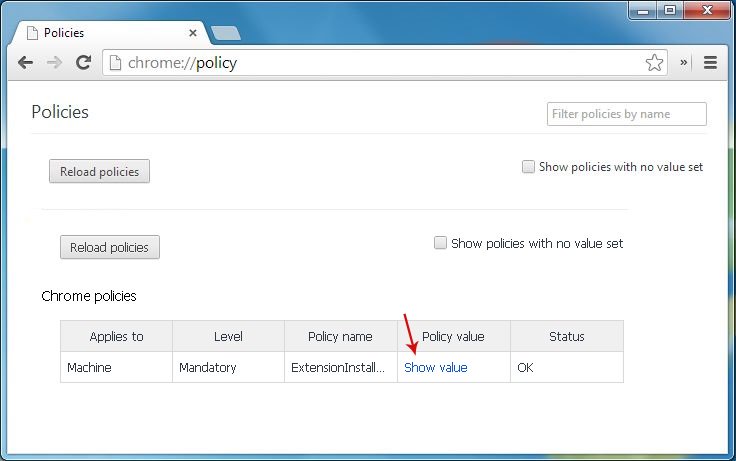Viewport: 736px width, 461px height.
Task: Click the upper Reload policies button
Action: 100,171
